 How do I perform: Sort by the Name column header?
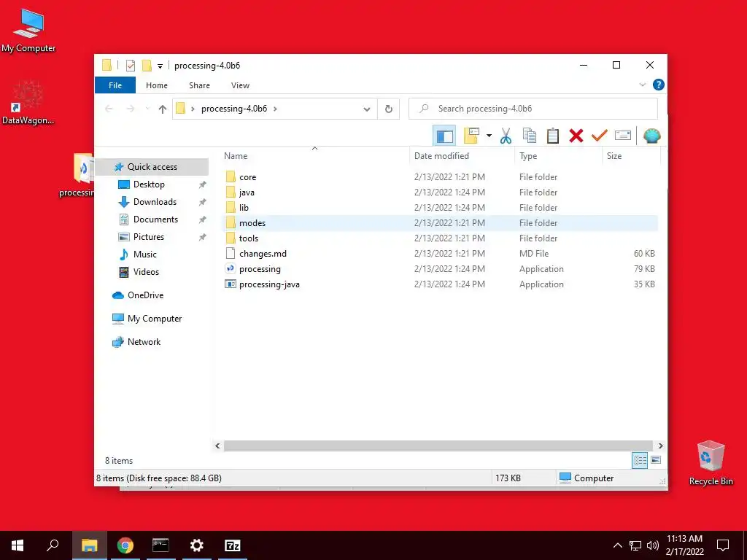coord(314,156)
